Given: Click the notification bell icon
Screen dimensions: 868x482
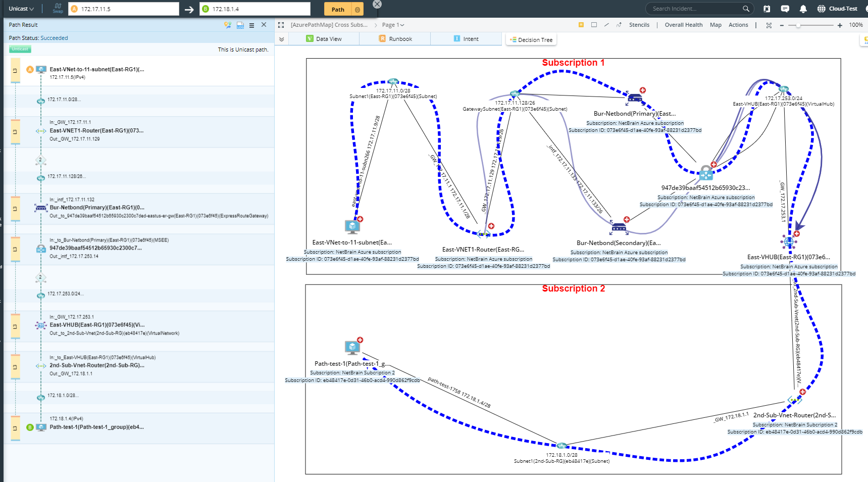Looking at the screenshot, I should click(803, 9).
